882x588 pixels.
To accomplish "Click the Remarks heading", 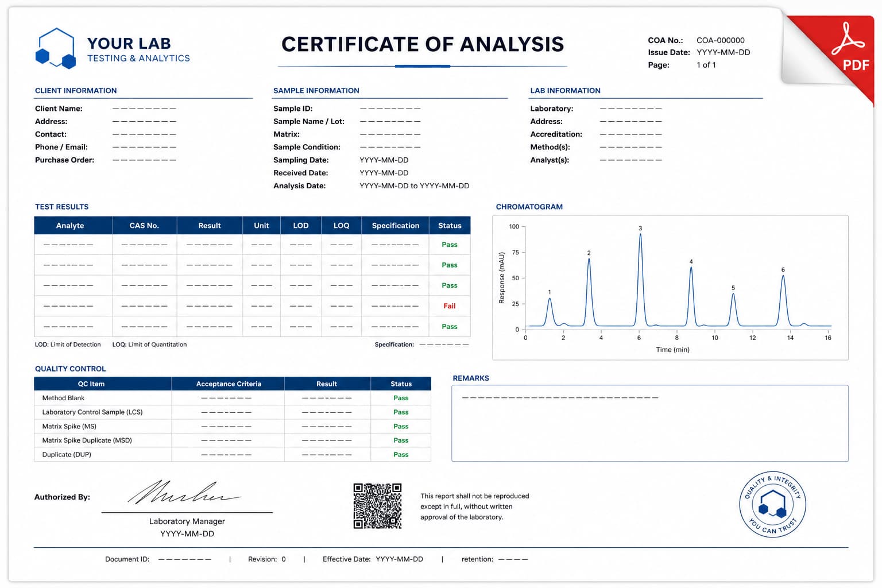I will [471, 378].
